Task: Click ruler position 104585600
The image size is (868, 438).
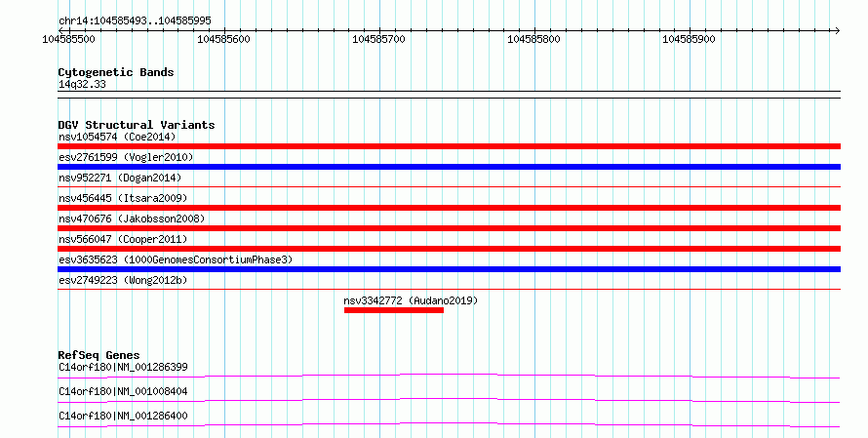Action: (223, 39)
